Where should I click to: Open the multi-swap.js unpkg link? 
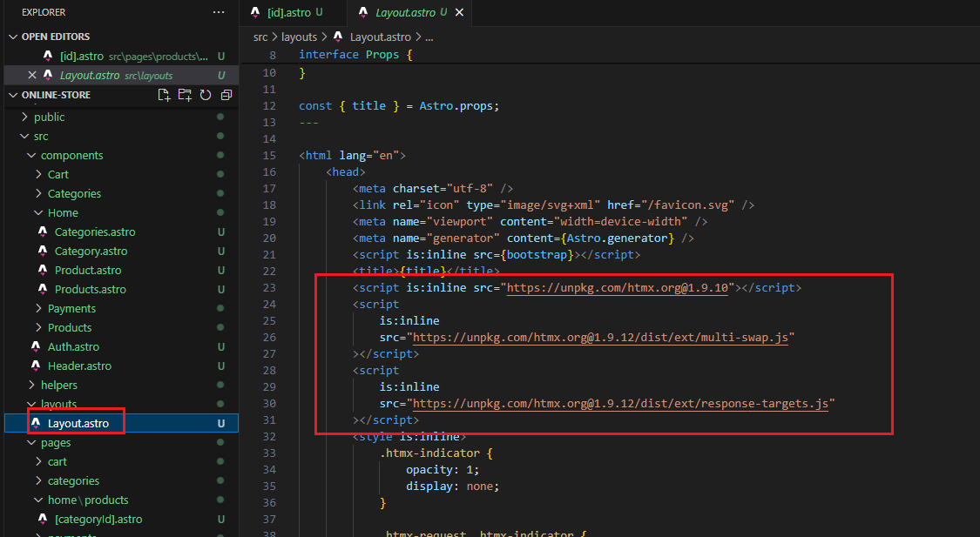click(600, 337)
